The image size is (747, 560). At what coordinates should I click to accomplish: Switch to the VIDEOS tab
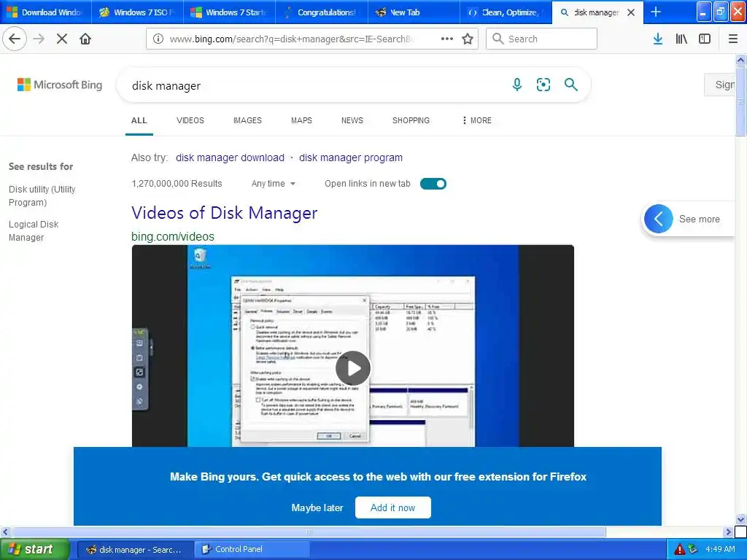coord(190,120)
